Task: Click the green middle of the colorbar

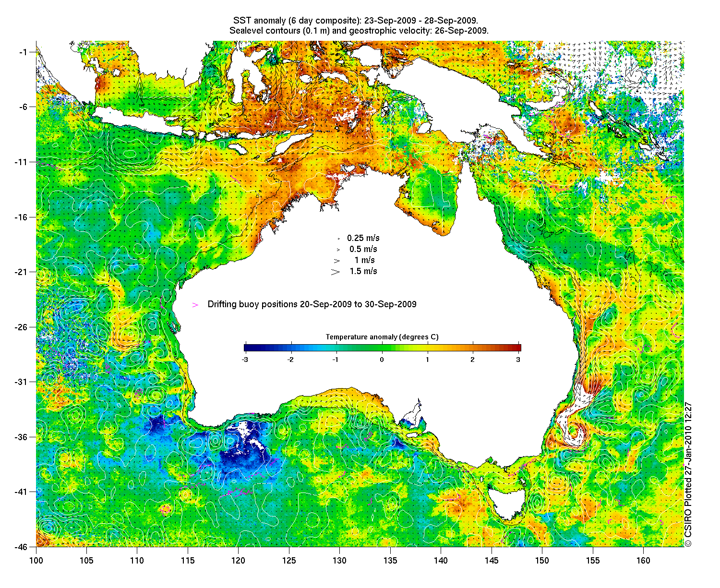Action: click(382, 348)
